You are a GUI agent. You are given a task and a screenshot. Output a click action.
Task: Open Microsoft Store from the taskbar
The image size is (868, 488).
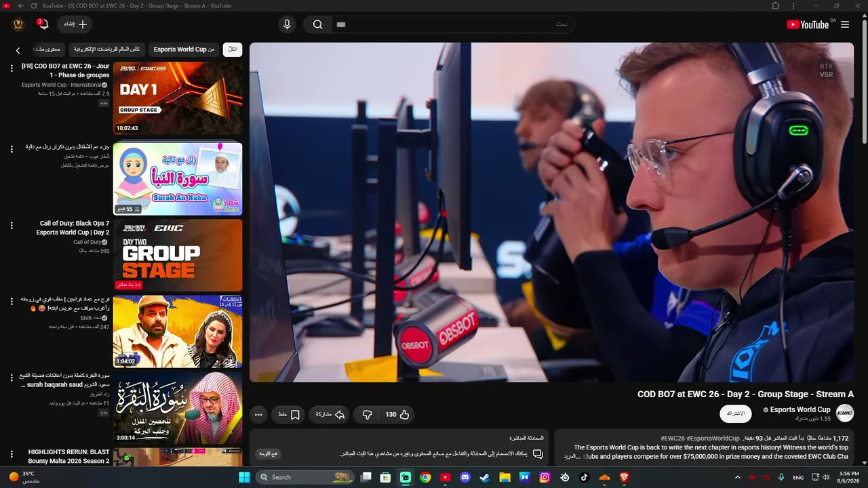[x=385, y=477]
